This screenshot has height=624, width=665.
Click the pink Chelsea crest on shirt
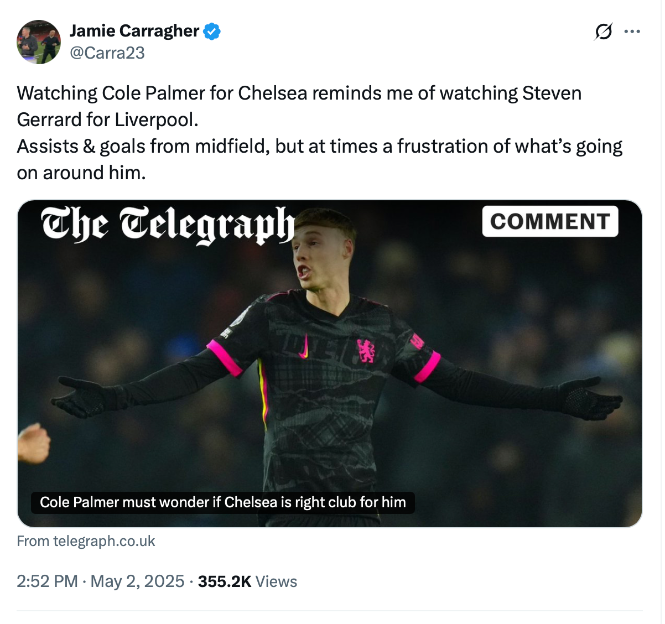click(x=366, y=350)
